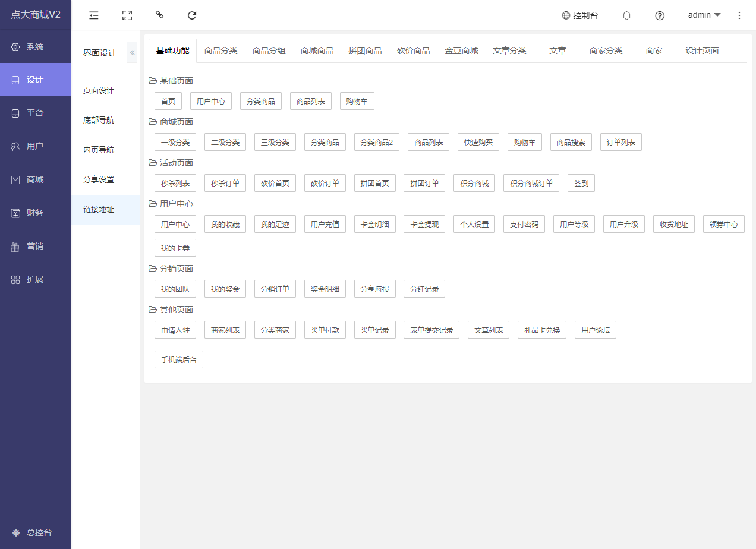The image size is (756, 549).
Task: Open 商城 in the left sidebar
Action: pyautogui.click(x=35, y=179)
